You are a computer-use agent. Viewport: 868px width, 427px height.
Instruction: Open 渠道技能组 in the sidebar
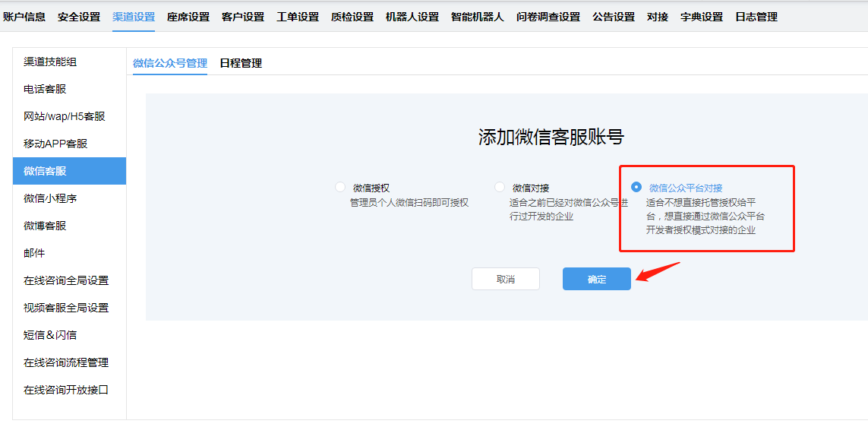[70, 62]
